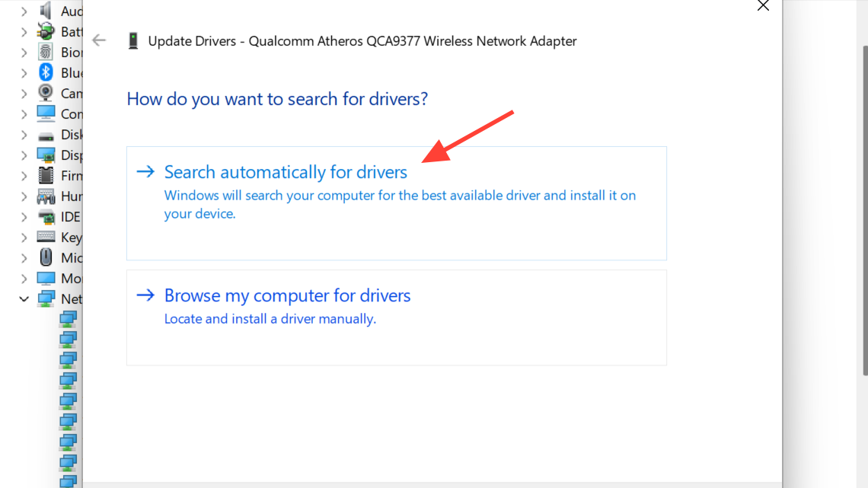Image resolution: width=868 pixels, height=488 pixels.
Task: Expand the IDE controllers node chevron
Action: (24, 217)
